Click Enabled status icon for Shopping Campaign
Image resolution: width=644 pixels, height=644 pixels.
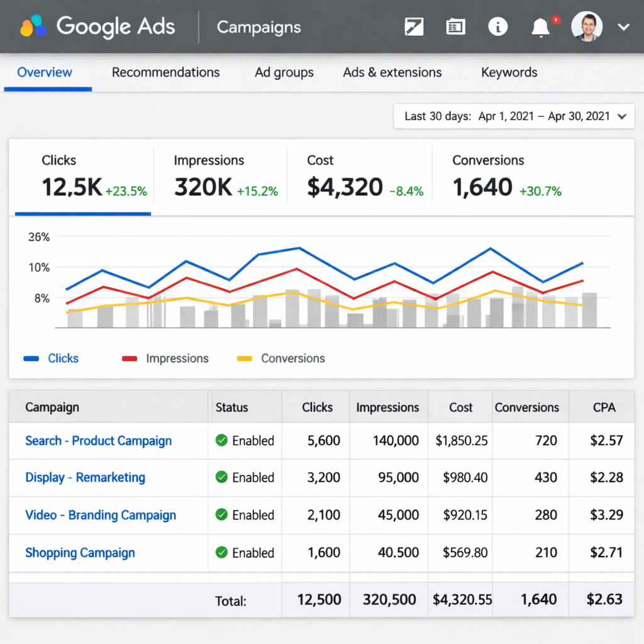coord(221,553)
